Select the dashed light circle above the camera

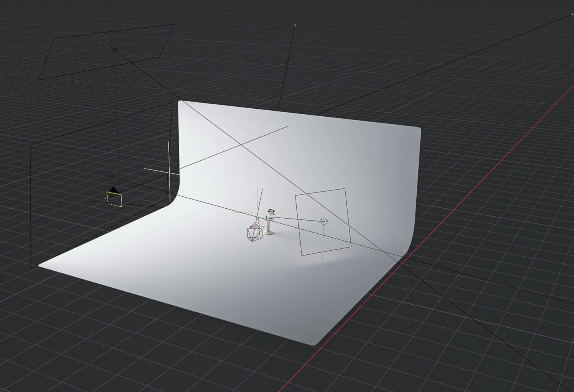[109, 176]
